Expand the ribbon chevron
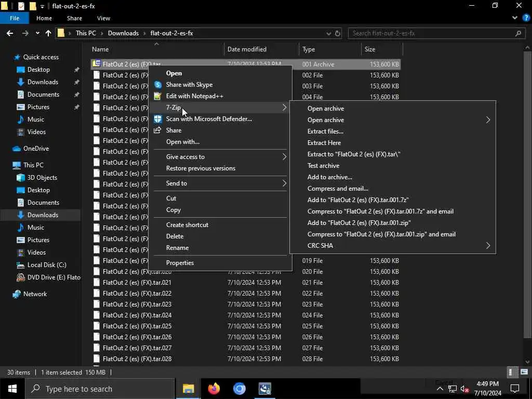Viewport: 532px width, 399px height. (x=515, y=18)
